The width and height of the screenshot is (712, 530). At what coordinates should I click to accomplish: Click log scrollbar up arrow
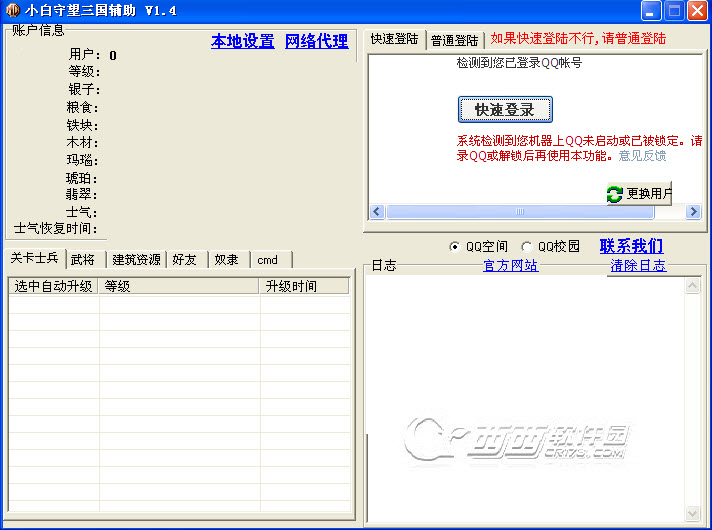point(692,286)
